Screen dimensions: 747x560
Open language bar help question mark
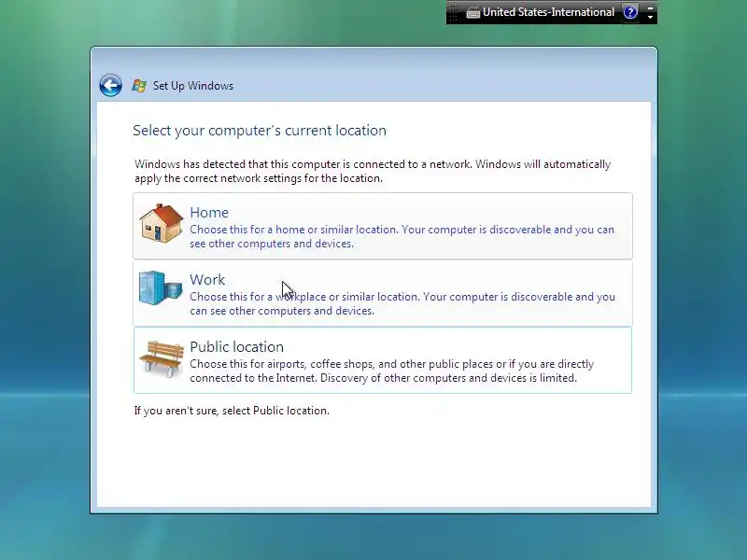pos(630,12)
